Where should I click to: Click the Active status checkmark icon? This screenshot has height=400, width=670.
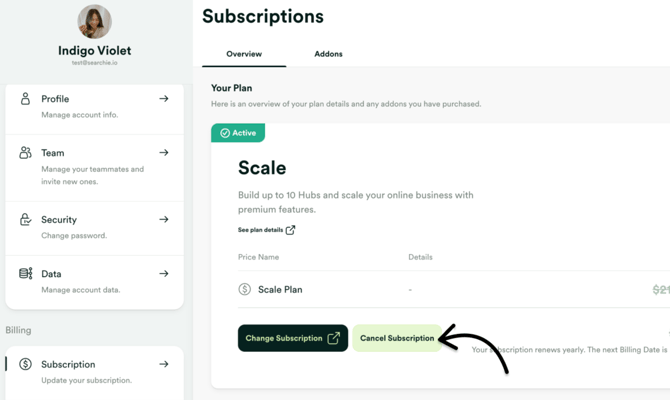(x=225, y=133)
